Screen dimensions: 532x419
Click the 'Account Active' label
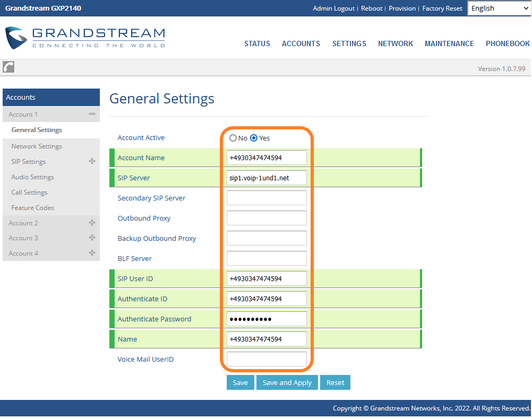point(141,137)
